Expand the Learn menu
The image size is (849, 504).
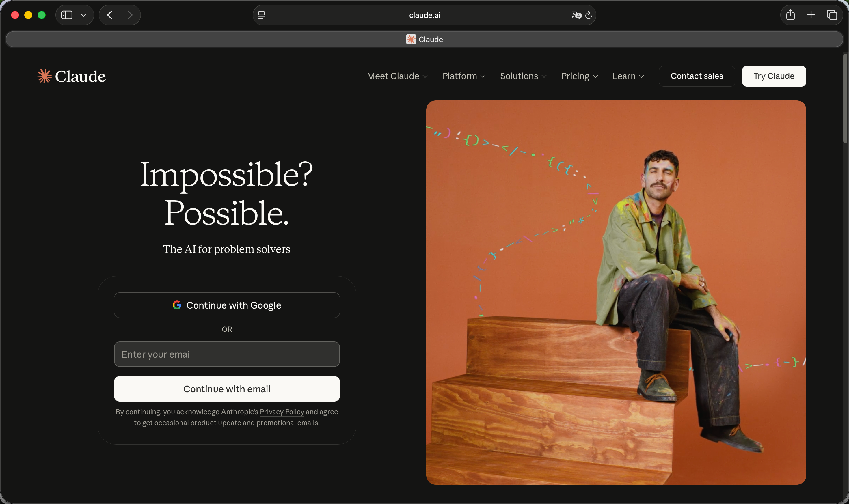[628, 76]
